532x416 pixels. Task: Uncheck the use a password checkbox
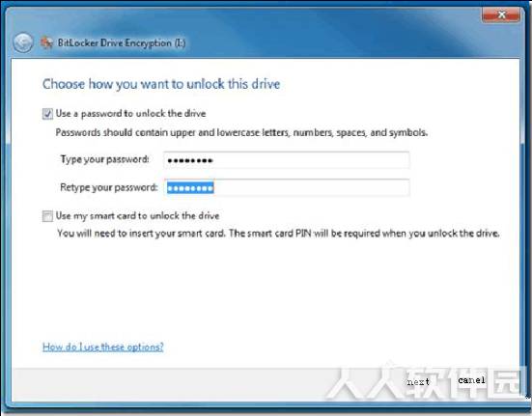pyautogui.click(x=47, y=114)
